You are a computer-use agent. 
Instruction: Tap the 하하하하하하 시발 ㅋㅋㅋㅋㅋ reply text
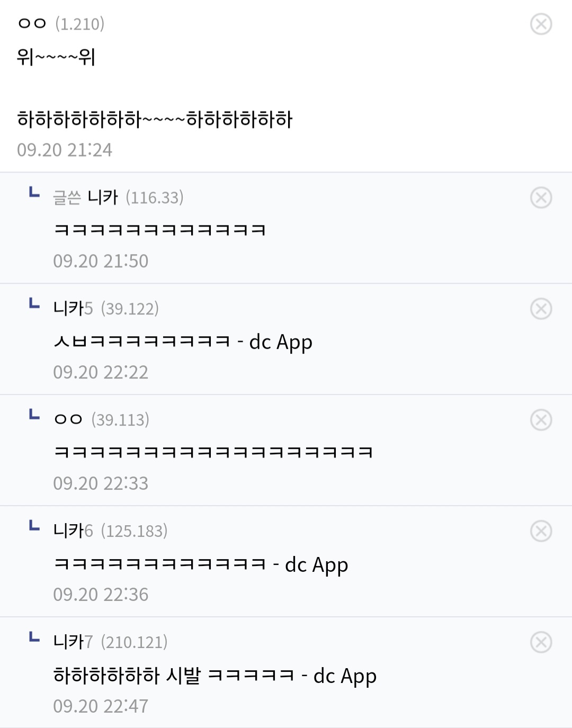pos(174,676)
